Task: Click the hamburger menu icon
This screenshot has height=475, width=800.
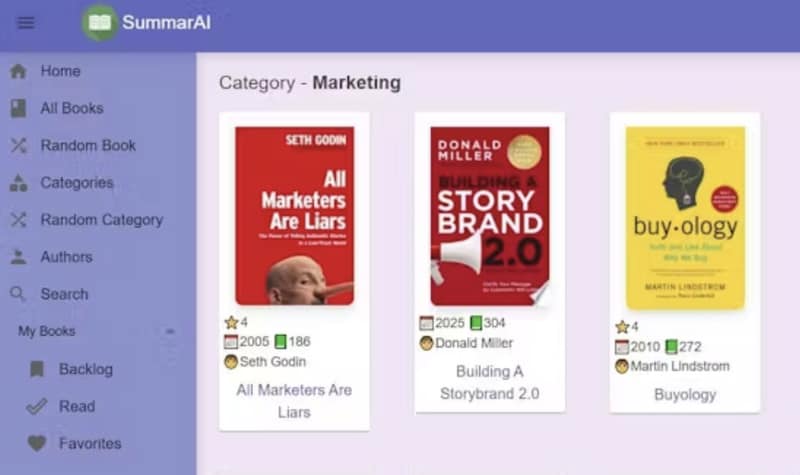Action: [26, 23]
